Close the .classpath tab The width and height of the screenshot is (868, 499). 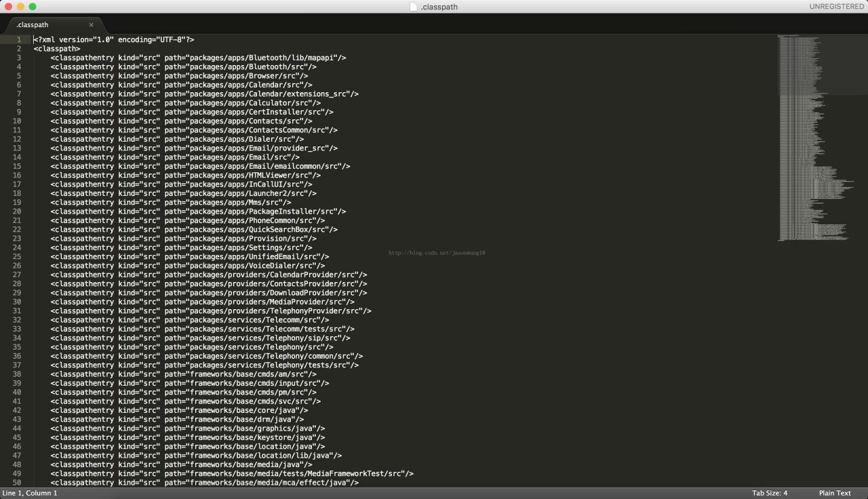point(91,25)
